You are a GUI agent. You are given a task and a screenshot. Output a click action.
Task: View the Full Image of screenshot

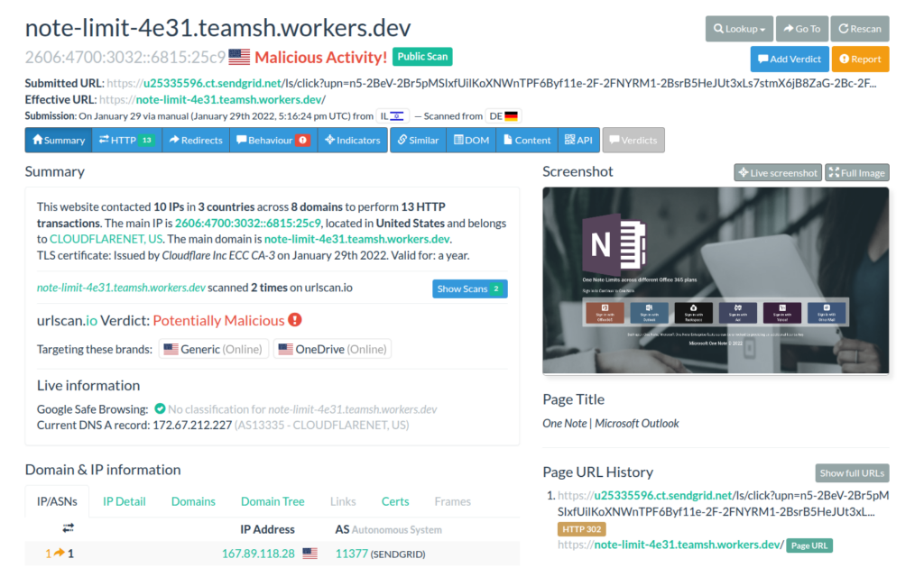coord(856,172)
